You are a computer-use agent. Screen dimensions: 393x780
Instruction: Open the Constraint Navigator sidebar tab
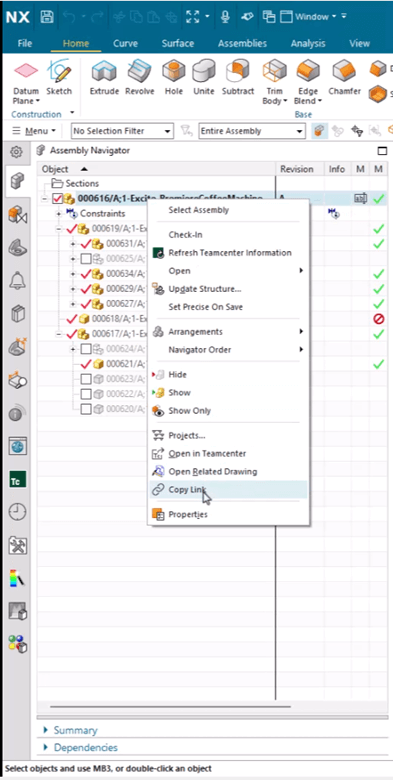[18, 215]
